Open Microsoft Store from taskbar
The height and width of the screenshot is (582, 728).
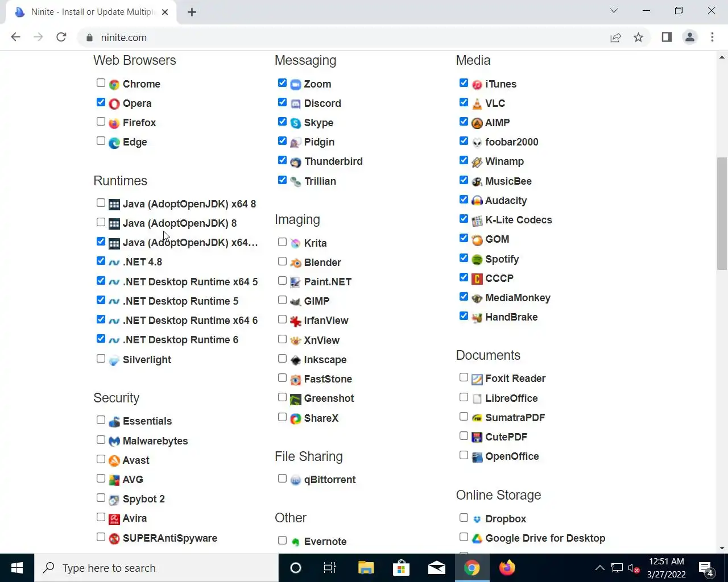[401, 568]
